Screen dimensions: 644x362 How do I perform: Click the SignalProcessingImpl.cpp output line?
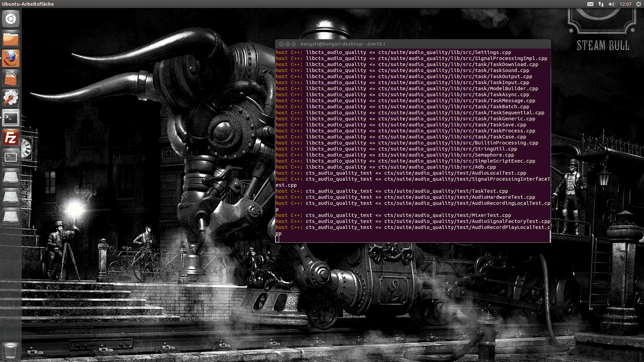[x=411, y=58]
